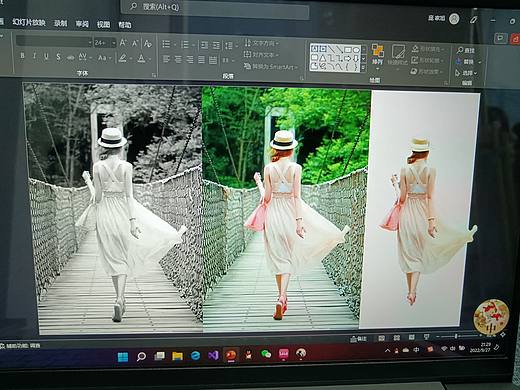The image size is (520, 390).
Task: Expand the shapes gallery with More arrow
Action: tap(363, 68)
